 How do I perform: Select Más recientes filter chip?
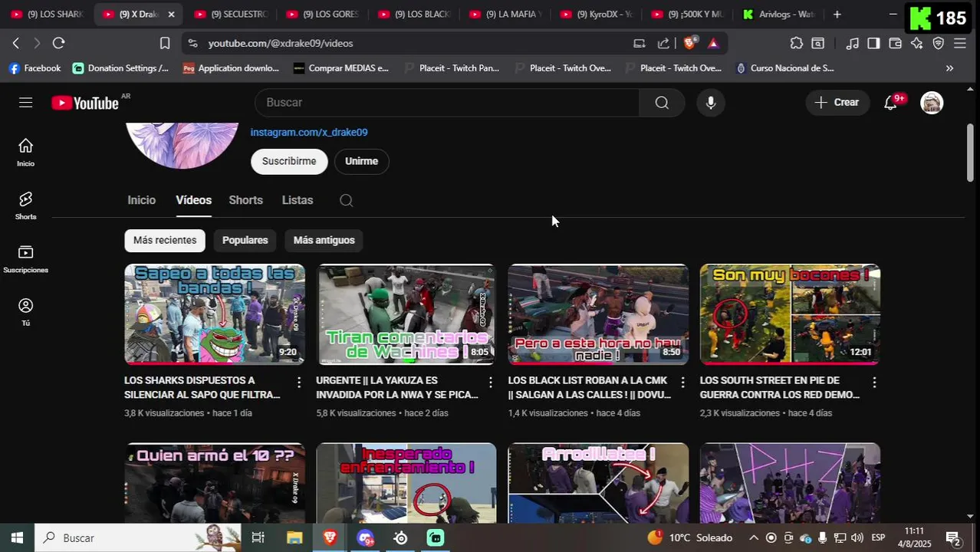165,240
